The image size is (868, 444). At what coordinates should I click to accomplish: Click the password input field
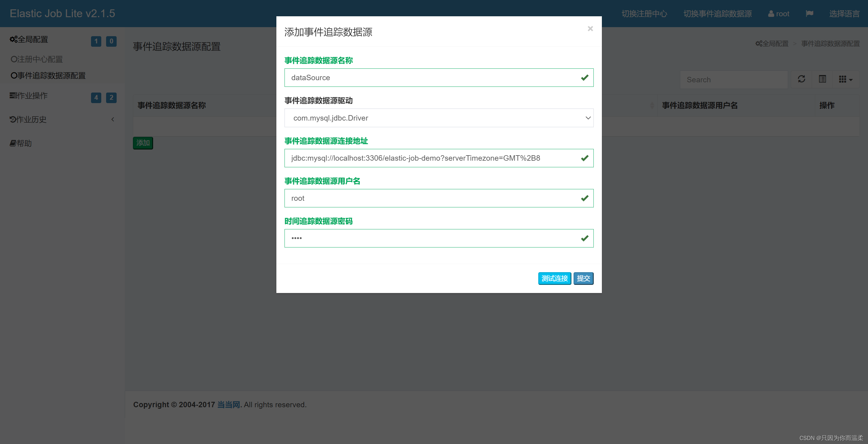click(439, 238)
